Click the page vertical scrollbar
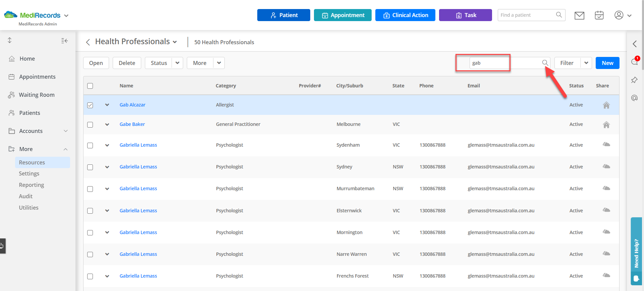The width and height of the screenshot is (644, 291). 643,35
